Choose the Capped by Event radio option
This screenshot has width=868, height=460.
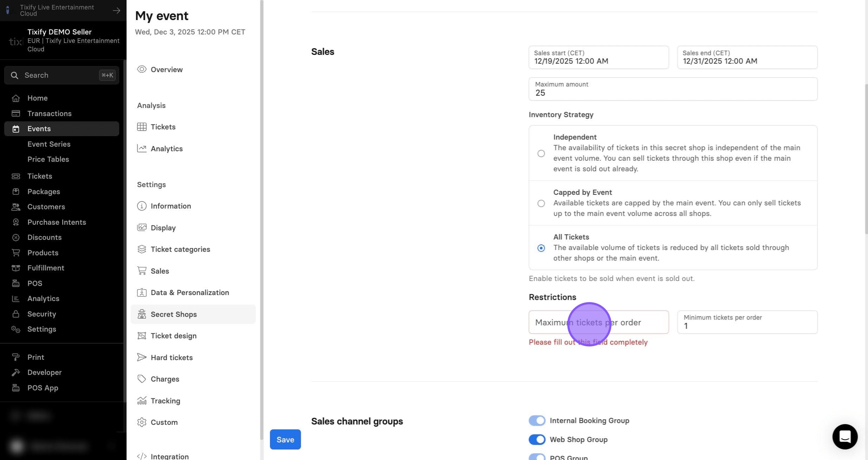click(541, 203)
